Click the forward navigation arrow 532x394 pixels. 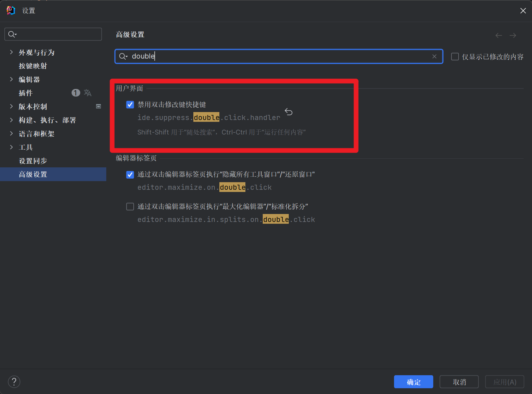pyautogui.click(x=513, y=35)
